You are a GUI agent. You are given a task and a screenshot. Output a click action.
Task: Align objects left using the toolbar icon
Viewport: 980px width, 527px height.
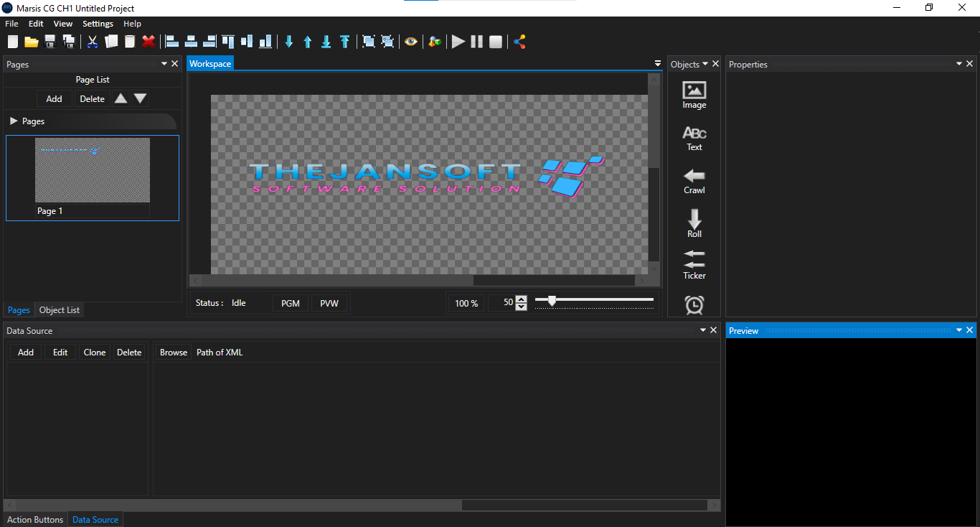pyautogui.click(x=172, y=42)
